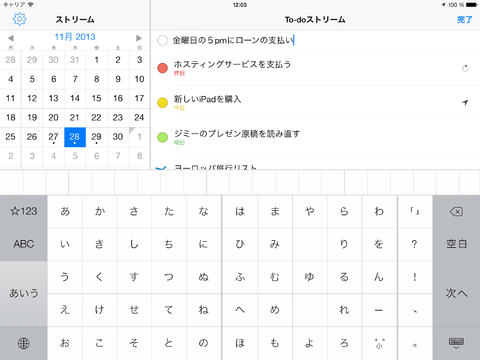Tap the か key
The height and width of the screenshot is (360, 480).
(100, 211)
